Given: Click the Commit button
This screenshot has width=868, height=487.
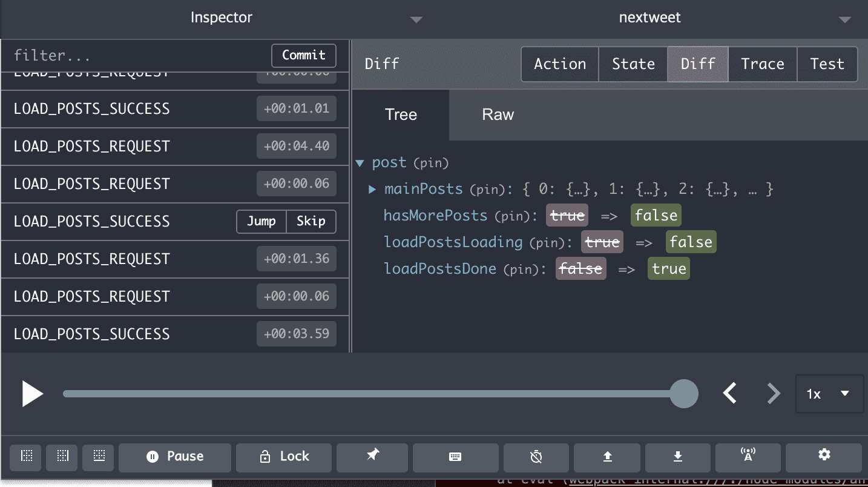Looking at the screenshot, I should coord(303,55).
